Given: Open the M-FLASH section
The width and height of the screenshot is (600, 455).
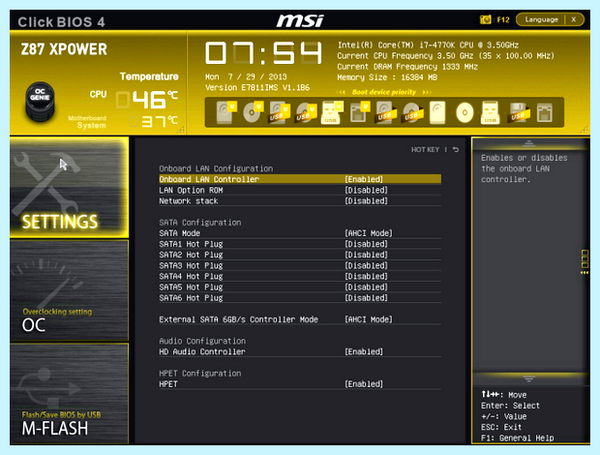Looking at the screenshot, I should click(x=69, y=393).
